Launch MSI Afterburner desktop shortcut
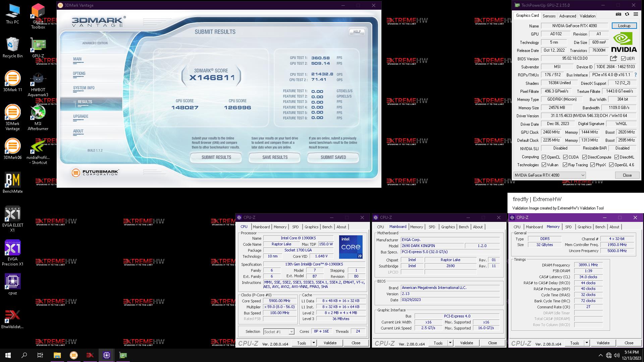 click(x=38, y=117)
